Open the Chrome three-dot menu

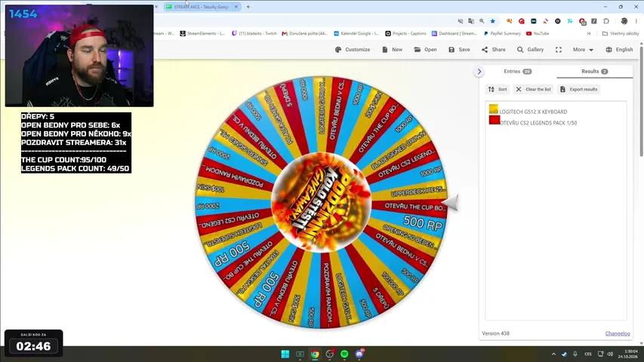(x=636, y=21)
